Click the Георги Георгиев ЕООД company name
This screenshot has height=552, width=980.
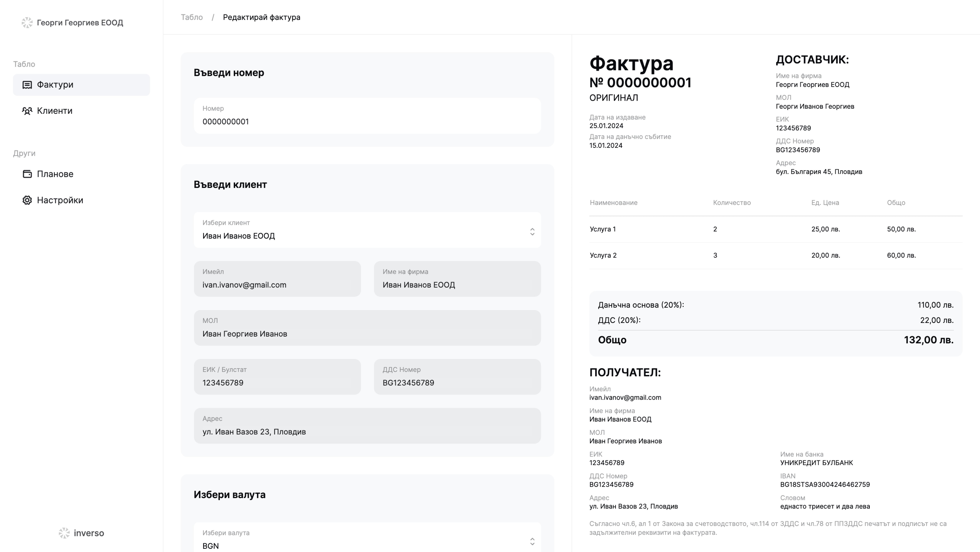[80, 23]
